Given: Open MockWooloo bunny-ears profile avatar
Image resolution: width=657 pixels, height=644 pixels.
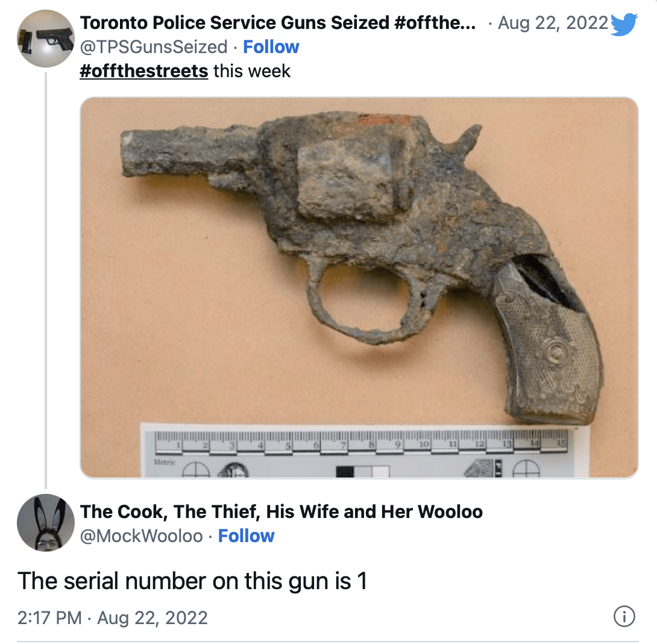Looking at the screenshot, I should click(x=46, y=523).
